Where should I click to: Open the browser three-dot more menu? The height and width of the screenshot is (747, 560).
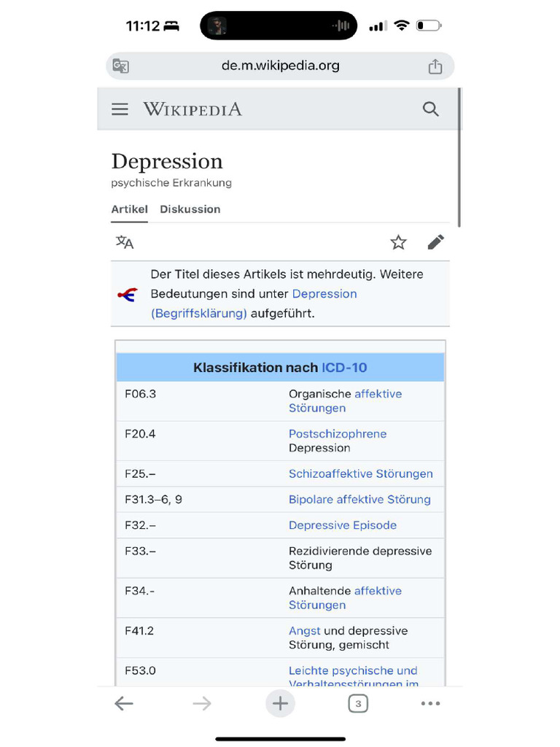(430, 703)
